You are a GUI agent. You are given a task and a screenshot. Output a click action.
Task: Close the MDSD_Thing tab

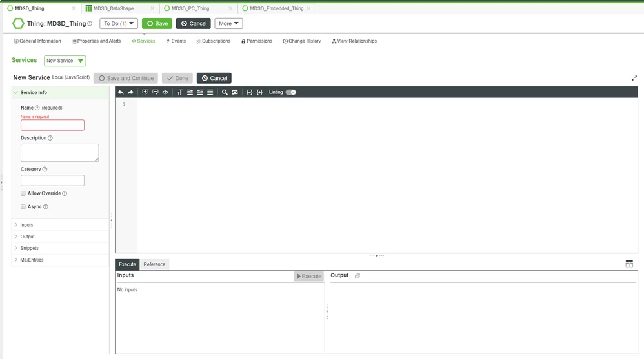[x=74, y=8]
